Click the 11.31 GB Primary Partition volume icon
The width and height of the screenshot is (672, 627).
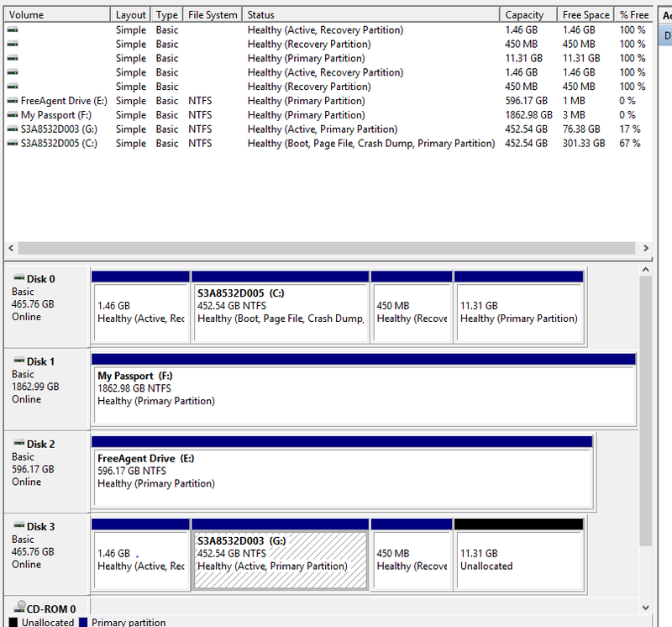11,58
